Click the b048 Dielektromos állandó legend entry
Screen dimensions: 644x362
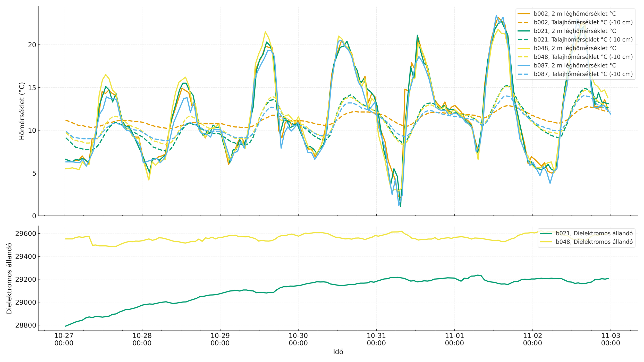(594, 242)
